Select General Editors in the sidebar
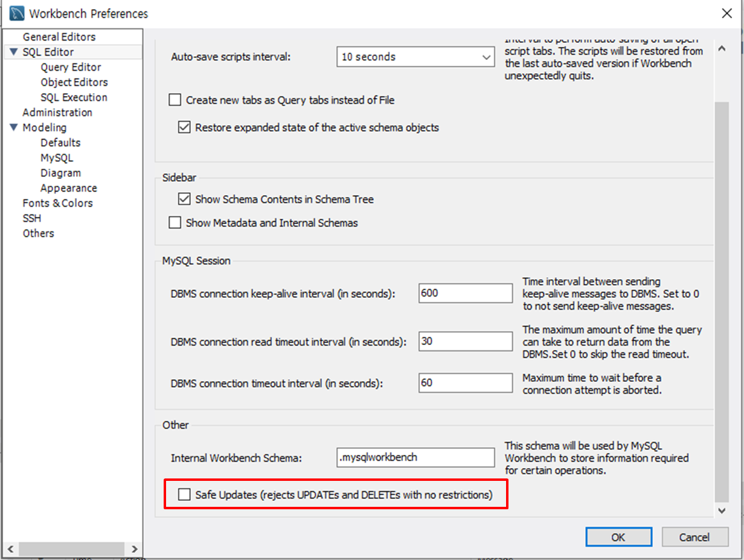 [59, 37]
